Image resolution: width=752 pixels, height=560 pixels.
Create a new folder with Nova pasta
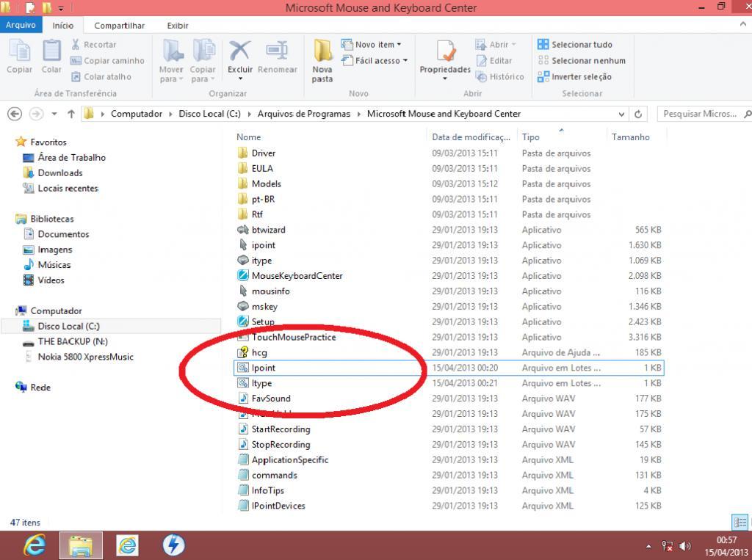[322, 60]
